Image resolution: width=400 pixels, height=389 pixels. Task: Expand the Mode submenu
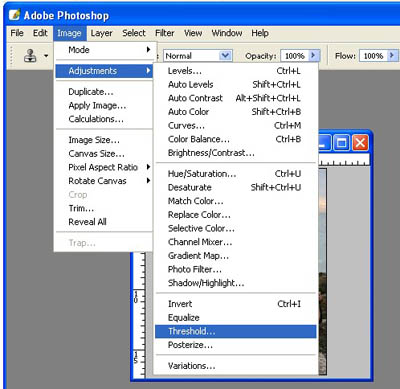[x=104, y=50]
